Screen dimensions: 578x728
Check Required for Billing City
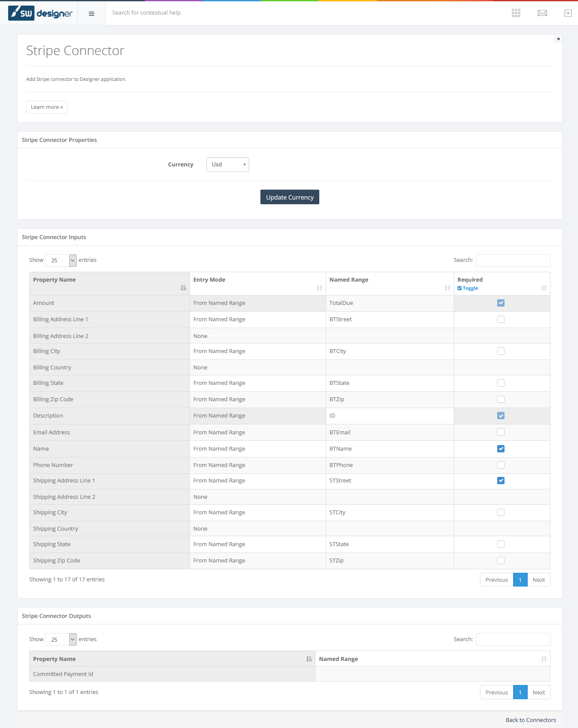(501, 351)
